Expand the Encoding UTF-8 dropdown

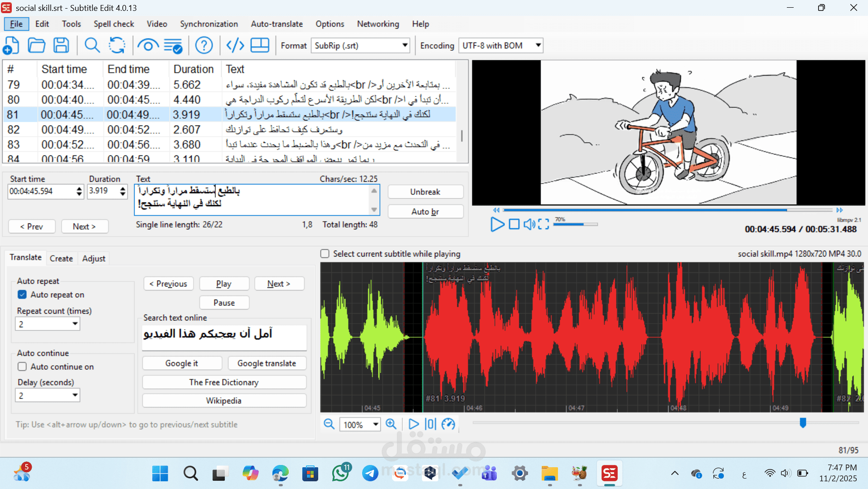click(x=538, y=45)
